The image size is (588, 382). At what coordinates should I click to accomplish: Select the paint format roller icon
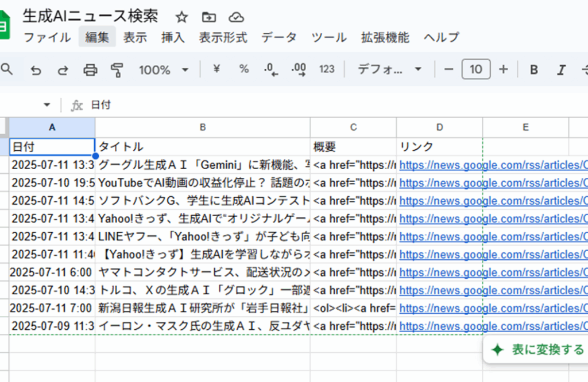coord(117,70)
